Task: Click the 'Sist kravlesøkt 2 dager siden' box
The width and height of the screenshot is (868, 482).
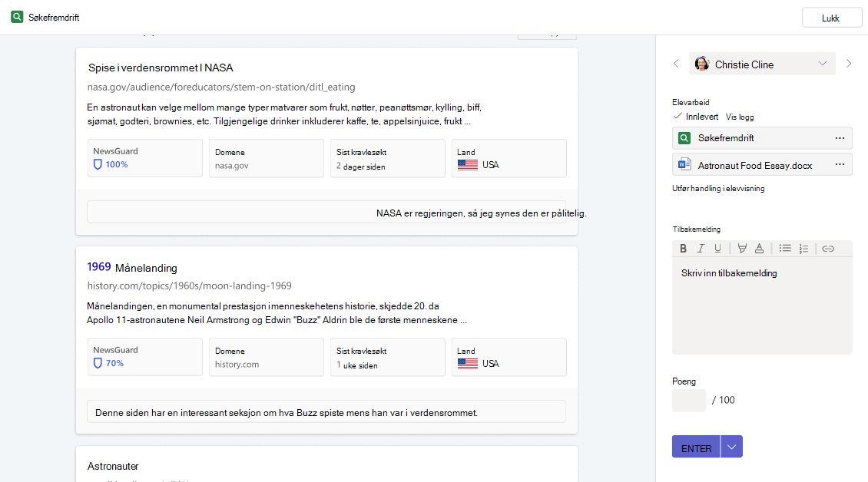Action: click(387, 158)
